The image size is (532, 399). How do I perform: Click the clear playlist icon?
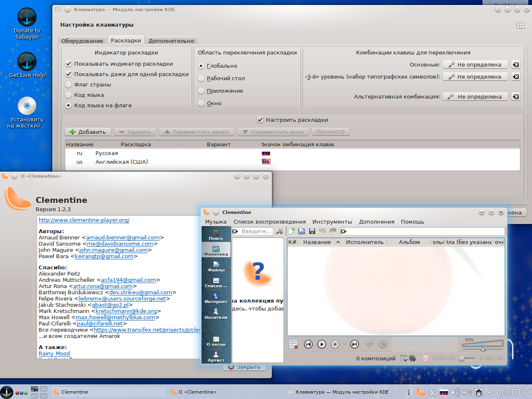point(293,344)
